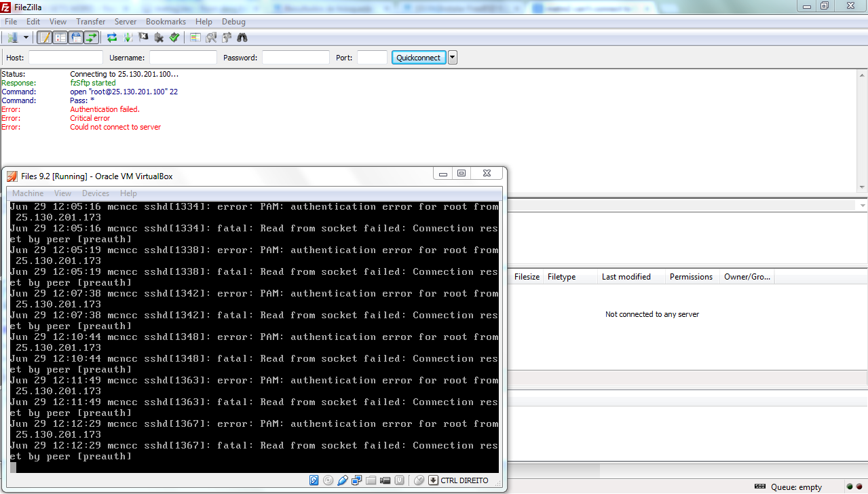Cancel the current operation
Screen dimensions: 868x494
pyautogui.click(x=143, y=37)
